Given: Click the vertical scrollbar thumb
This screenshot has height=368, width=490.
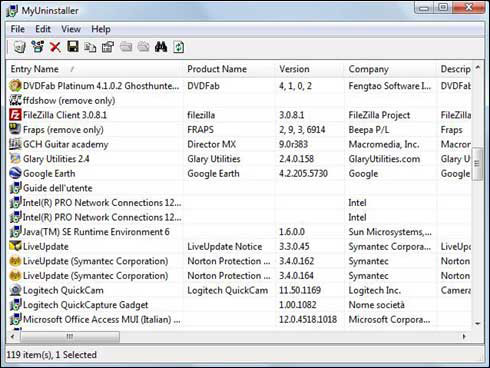Looking at the screenshot, I should [x=478, y=164].
